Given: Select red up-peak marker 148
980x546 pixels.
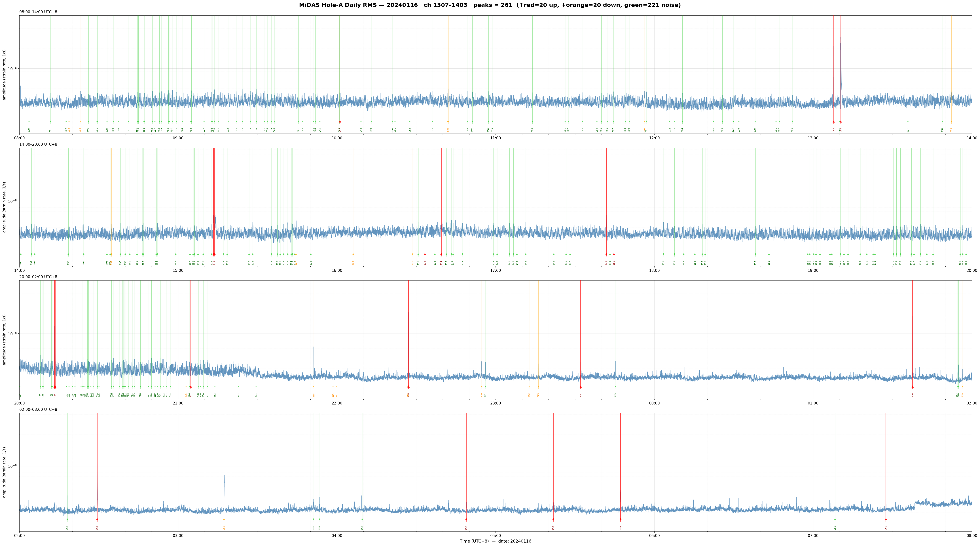Looking at the screenshot, I should 606,254.
